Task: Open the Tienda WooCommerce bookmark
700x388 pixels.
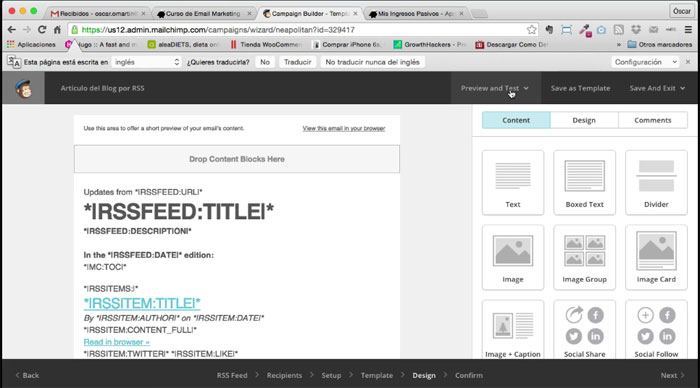Action: tap(266, 45)
